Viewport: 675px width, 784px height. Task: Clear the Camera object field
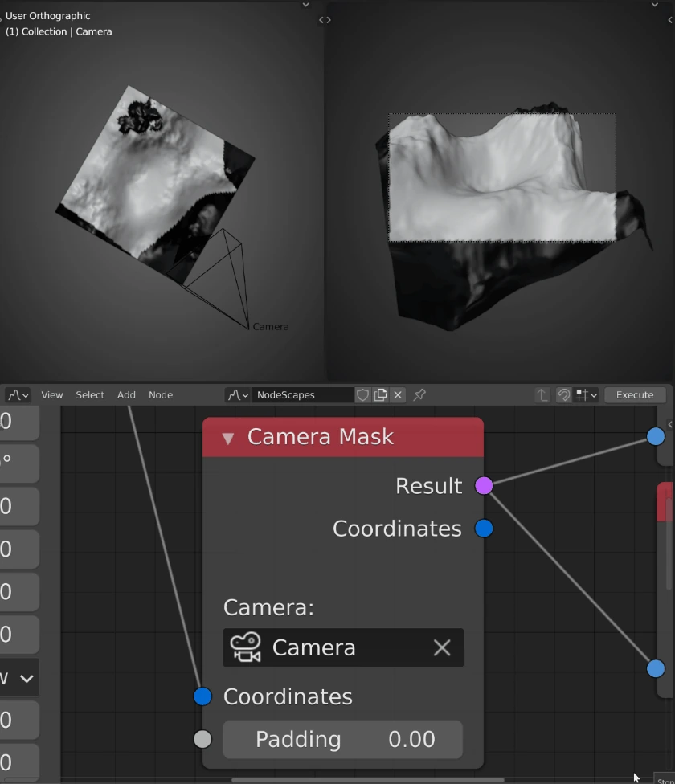tap(442, 647)
